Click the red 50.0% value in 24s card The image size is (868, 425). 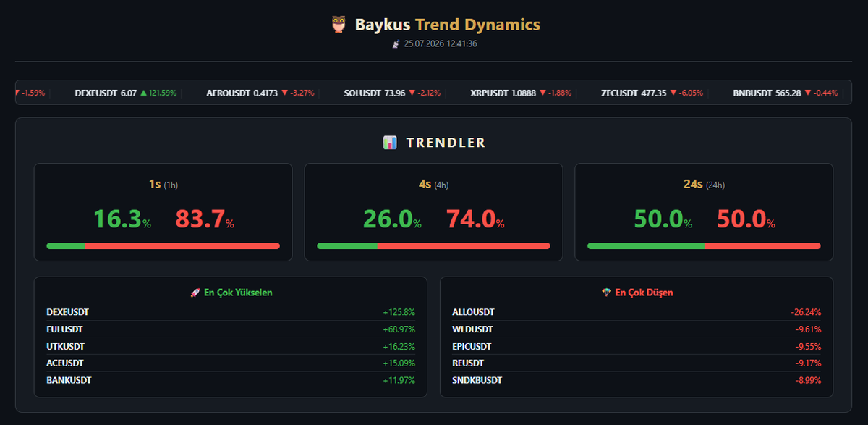click(746, 219)
